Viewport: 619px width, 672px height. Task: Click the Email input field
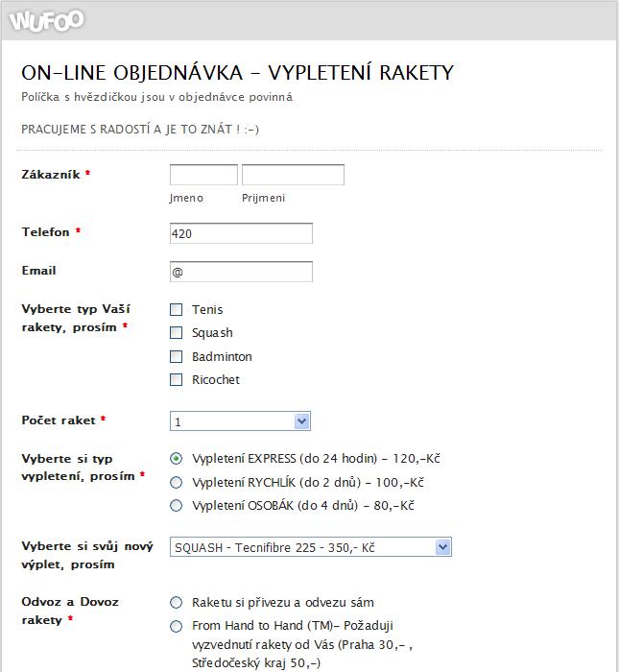(241, 272)
